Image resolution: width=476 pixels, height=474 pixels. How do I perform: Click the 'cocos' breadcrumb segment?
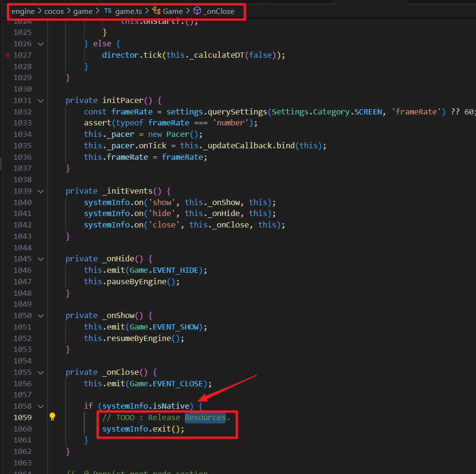pos(54,11)
